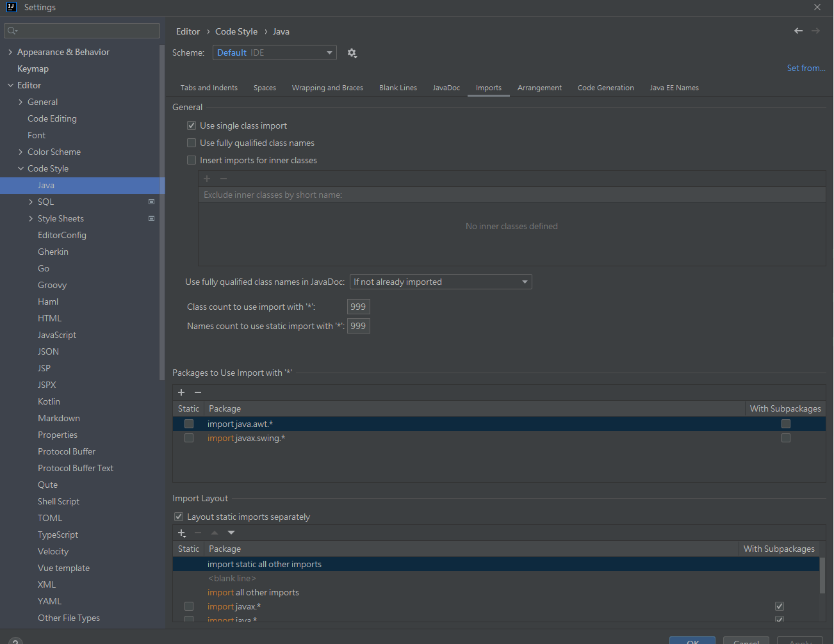Screen dimensions: 834x644
Task: Move Import Layout entry up arrow
Action: point(215,533)
